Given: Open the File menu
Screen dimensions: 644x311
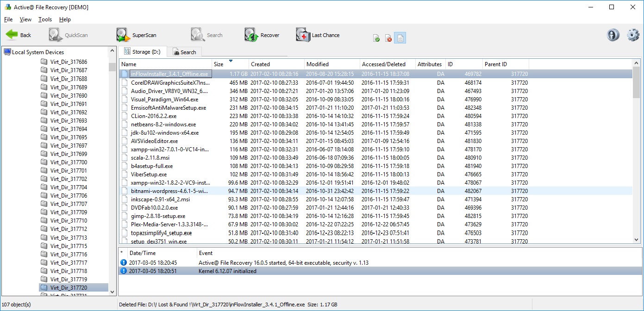Looking at the screenshot, I should click(8, 19).
